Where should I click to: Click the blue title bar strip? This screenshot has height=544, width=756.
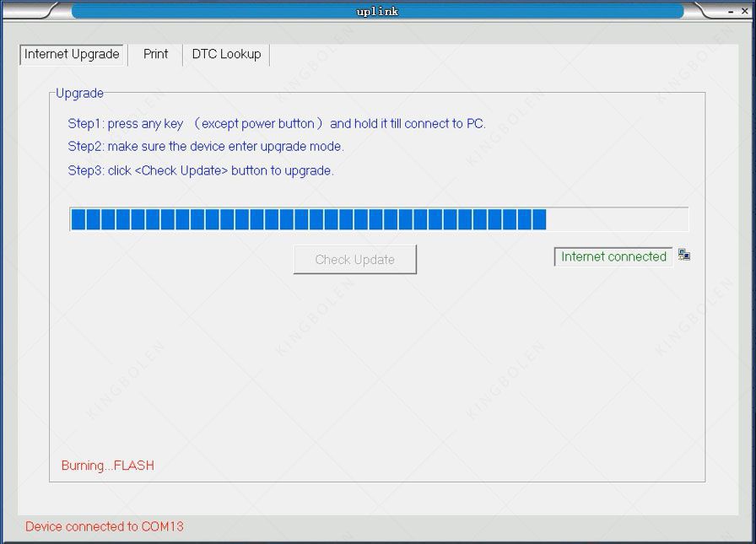(x=211, y=11)
